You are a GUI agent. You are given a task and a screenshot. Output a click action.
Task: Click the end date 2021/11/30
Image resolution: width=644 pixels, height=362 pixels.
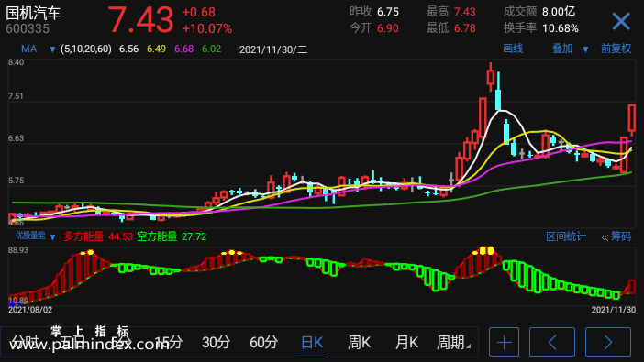click(x=614, y=310)
